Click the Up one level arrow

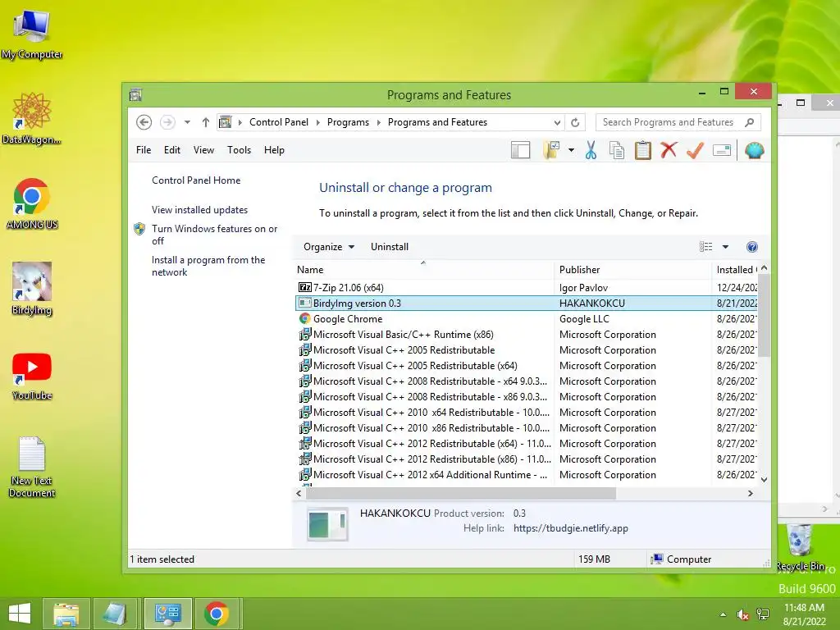coord(206,122)
